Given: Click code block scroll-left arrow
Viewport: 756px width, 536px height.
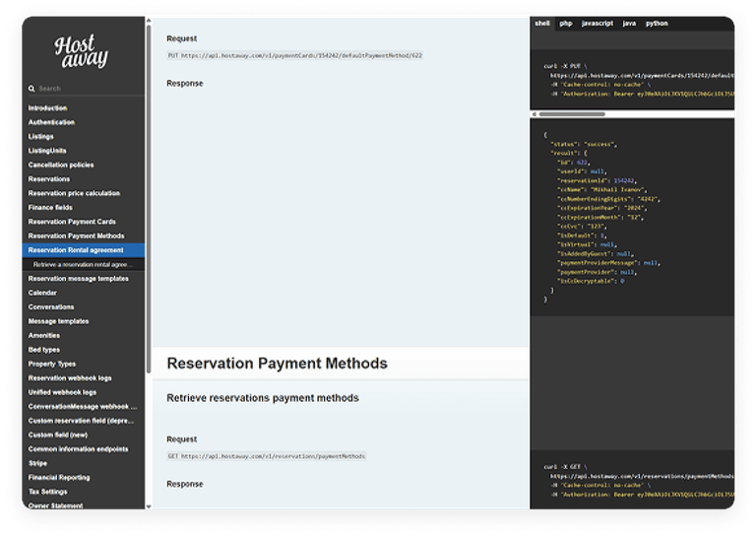Looking at the screenshot, I should [534, 114].
